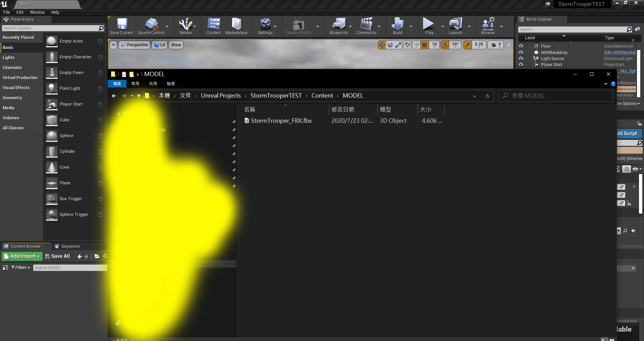Hide the Light Source actor
Image resolution: width=644 pixels, height=341 pixels.
tap(521, 58)
